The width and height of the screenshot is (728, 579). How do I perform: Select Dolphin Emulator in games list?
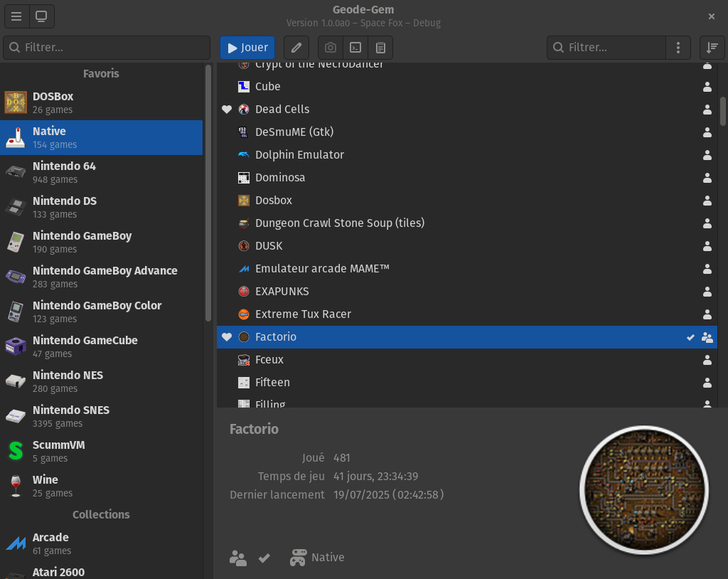tap(299, 154)
